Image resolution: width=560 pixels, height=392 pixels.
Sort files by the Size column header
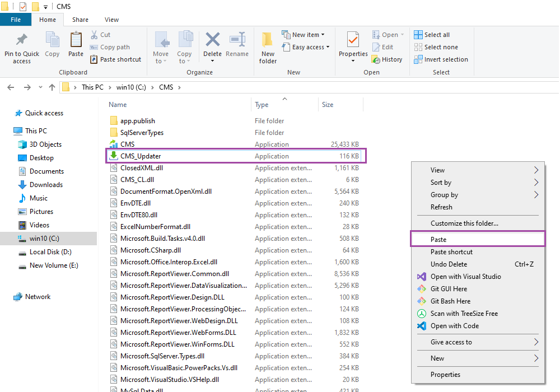[x=328, y=105]
